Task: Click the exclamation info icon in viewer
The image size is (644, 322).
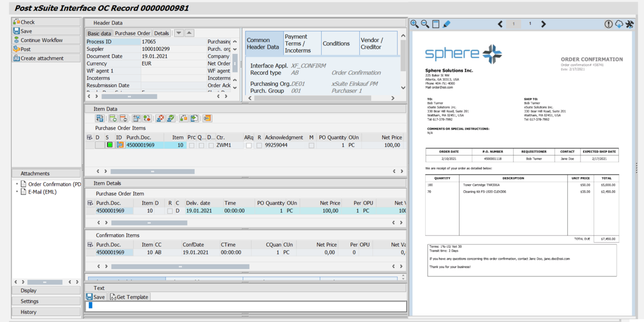Action: (x=608, y=24)
